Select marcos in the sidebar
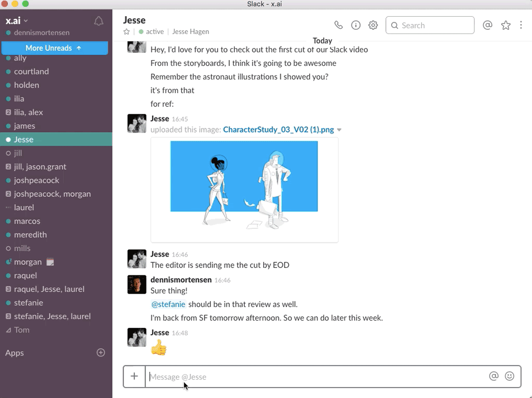This screenshot has height=398, width=532. point(56,221)
